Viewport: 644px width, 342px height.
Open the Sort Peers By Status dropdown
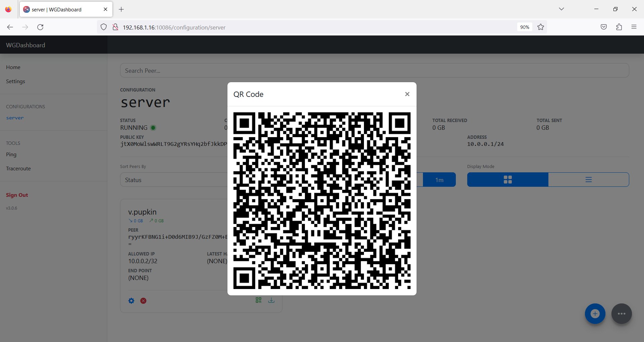174,180
